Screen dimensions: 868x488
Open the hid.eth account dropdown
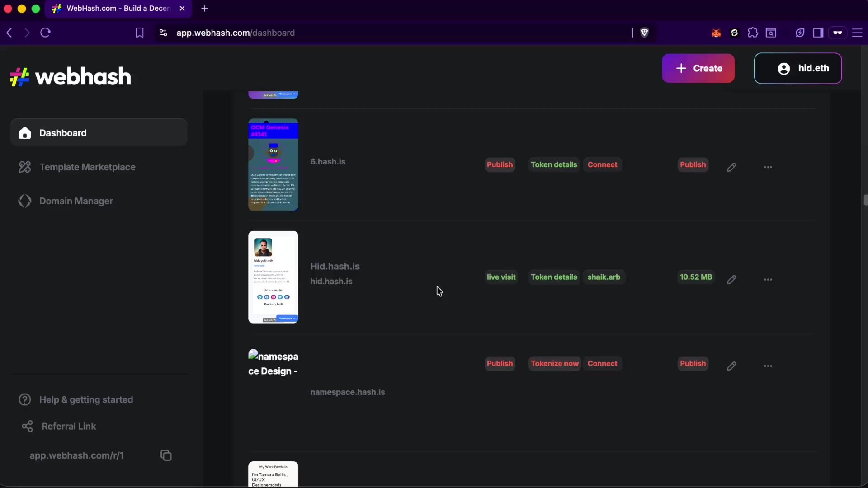click(797, 68)
